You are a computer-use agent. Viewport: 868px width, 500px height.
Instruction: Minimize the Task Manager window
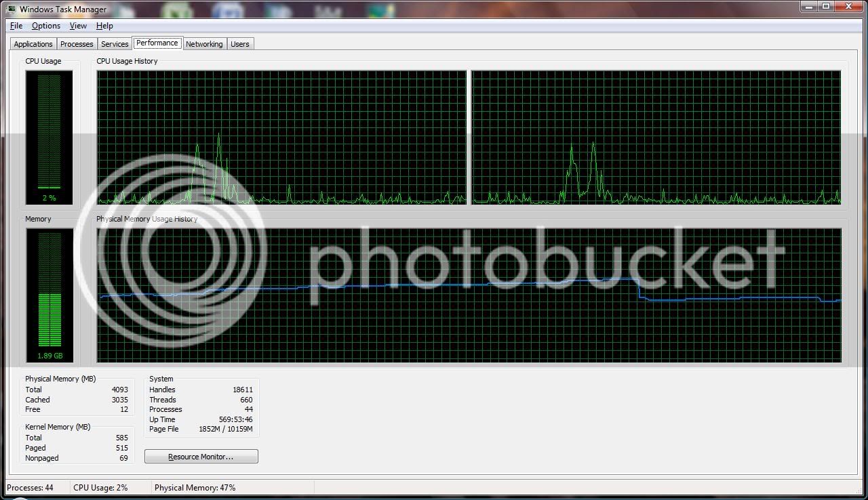coord(809,7)
